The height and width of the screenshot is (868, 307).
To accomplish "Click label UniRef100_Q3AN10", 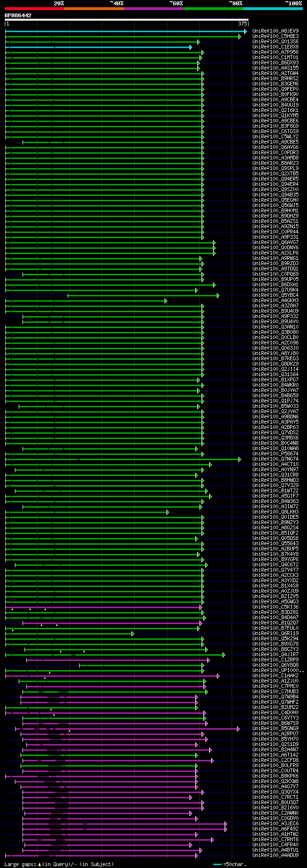I will tap(275, 327).
